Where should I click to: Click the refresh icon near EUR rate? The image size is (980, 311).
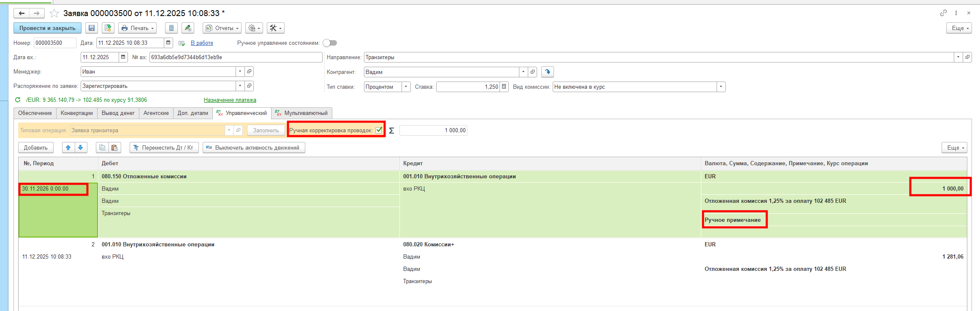pyautogui.click(x=18, y=100)
